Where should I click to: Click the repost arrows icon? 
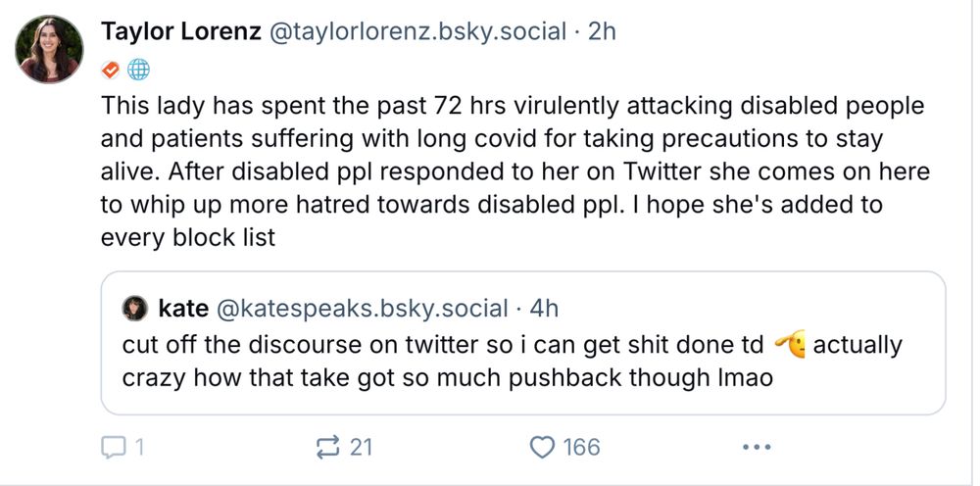coord(327,447)
